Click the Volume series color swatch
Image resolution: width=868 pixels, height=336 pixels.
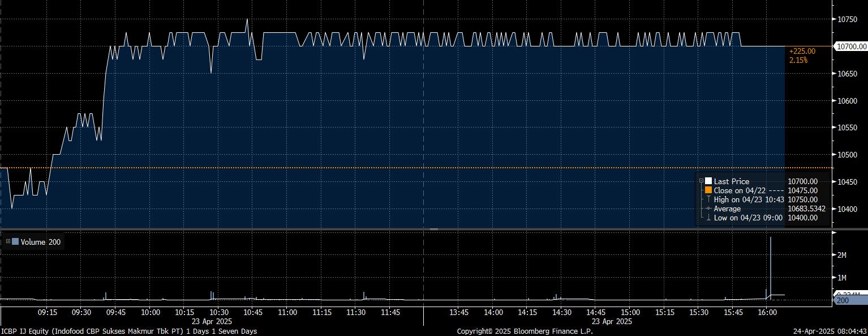pos(15,242)
